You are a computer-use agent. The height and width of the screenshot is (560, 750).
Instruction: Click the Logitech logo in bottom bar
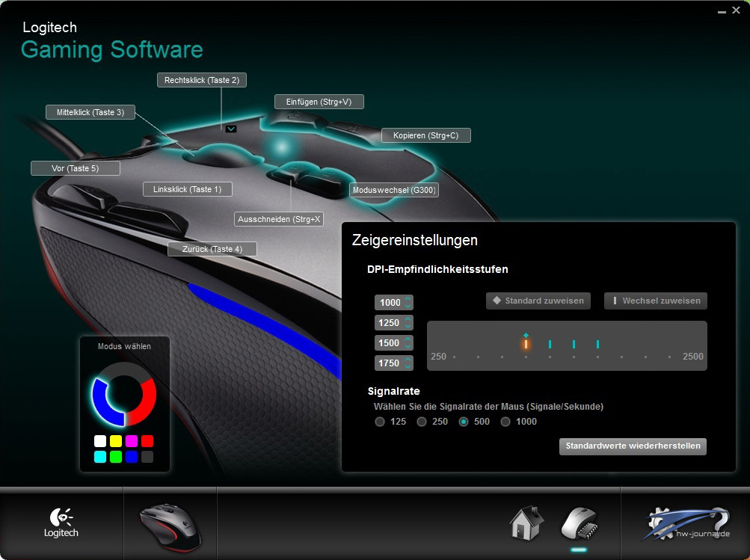pos(61,523)
